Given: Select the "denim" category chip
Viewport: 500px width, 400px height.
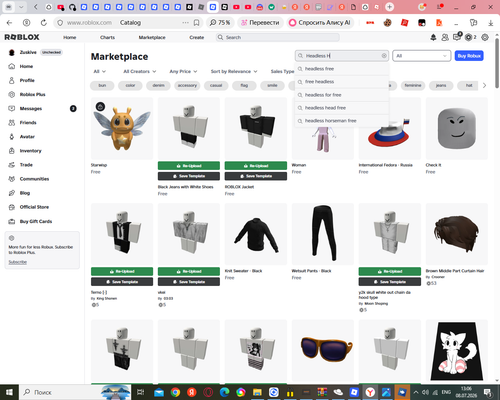Looking at the screenshot, I should [158, 86].
